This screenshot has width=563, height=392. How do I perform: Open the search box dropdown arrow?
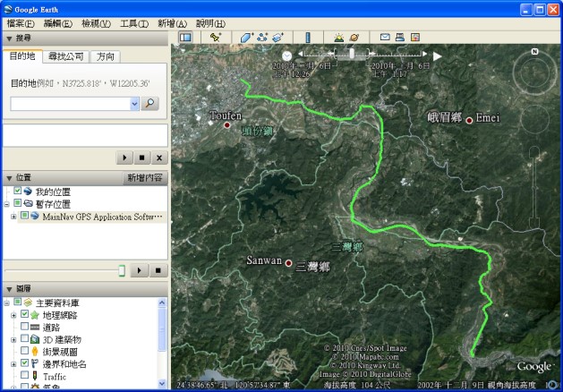point(134,104)
